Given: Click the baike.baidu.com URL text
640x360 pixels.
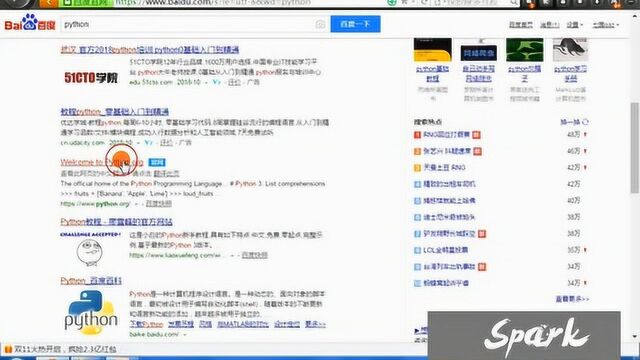Looking at the screenshot, I should [x=154, y=334].
